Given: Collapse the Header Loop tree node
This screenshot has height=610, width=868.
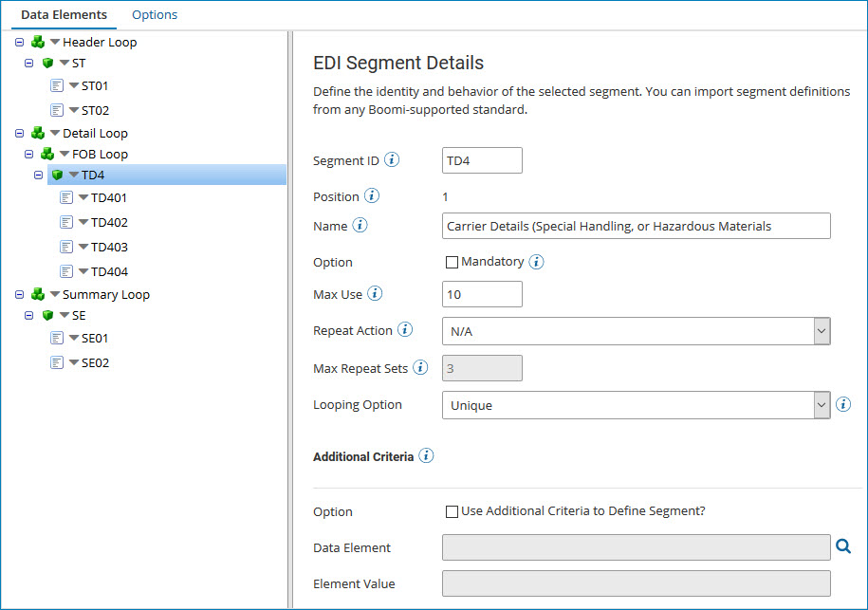Looking at the screenshot, I should pos(20,42).
